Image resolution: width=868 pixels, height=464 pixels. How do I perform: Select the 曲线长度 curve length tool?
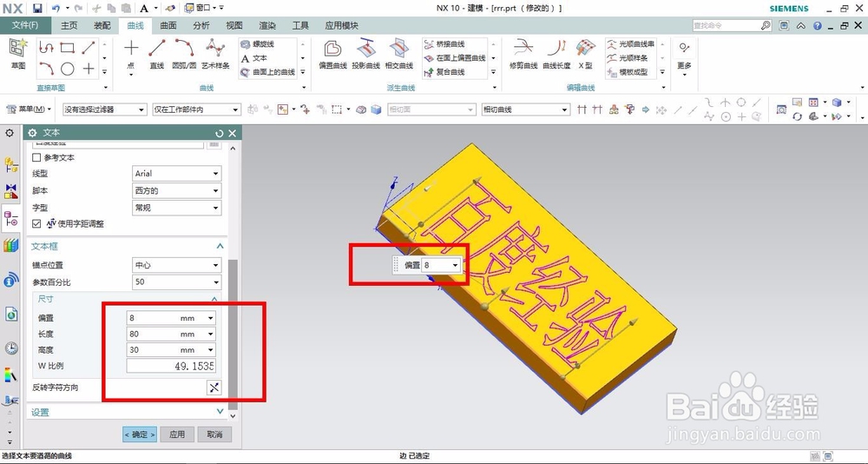tap(556, 55)
